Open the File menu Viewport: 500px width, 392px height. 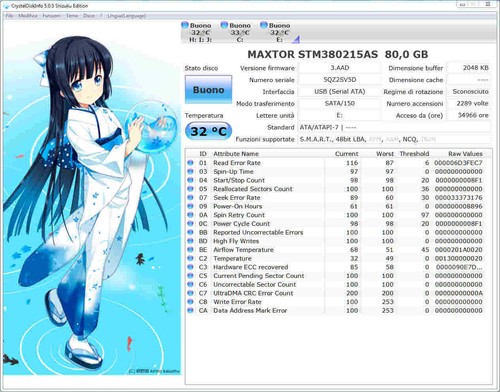pyautogui.click(x=9, y=16)
